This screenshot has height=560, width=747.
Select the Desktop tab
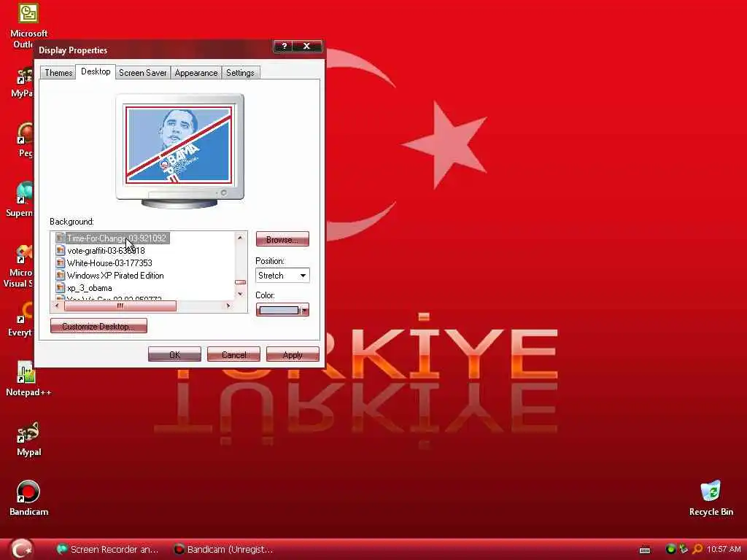[96, 71]
